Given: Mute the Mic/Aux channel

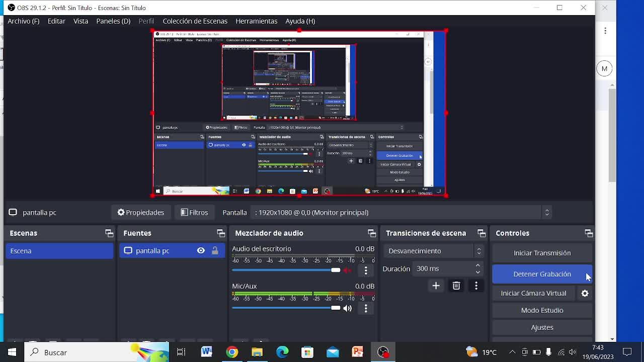Looking at the screenshot, I should [x=347, y=308].
